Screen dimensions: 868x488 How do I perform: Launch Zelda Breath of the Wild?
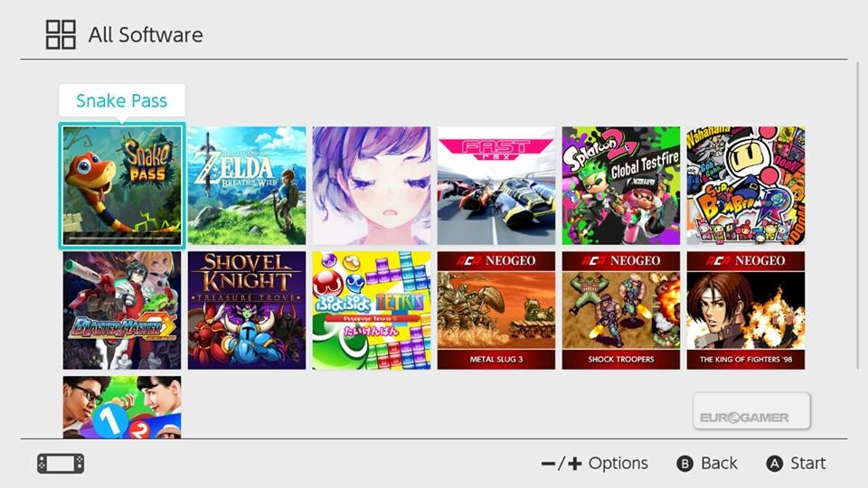click(x=247, y=185)
